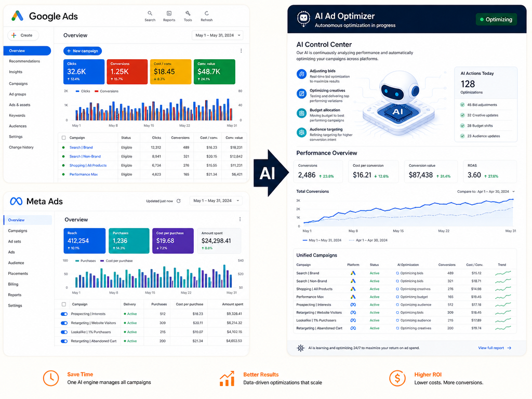Click the Higher ROI dollar icon

coord(397,378)
